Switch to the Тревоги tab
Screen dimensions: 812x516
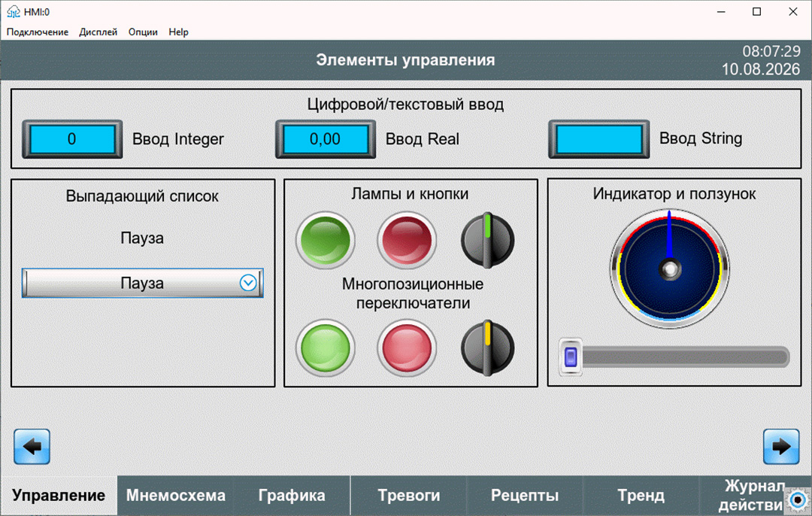(408, 495)
